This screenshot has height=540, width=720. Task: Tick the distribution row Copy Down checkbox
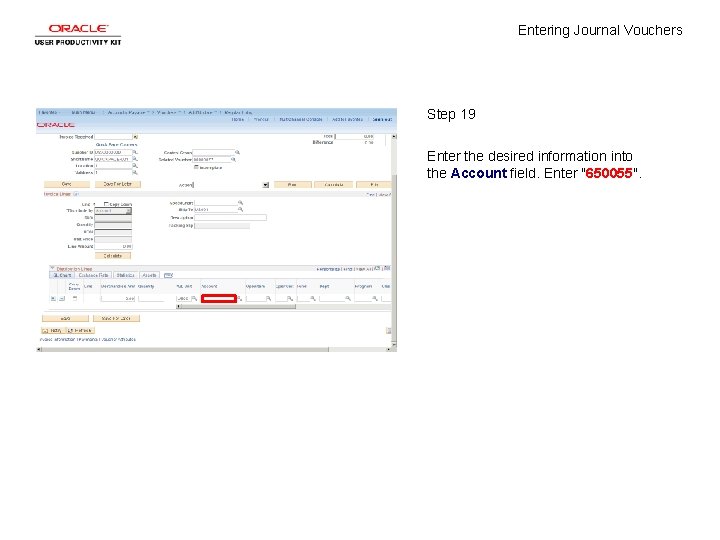(75, 298)
